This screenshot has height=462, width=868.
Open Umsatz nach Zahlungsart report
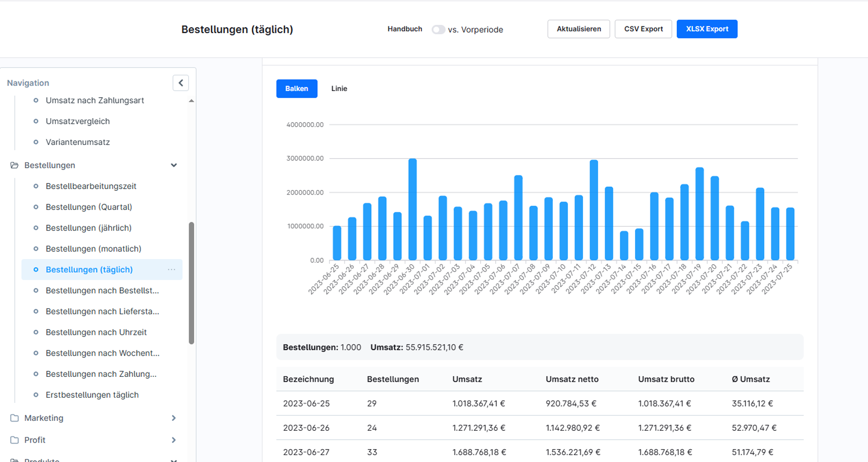(94, 101)
